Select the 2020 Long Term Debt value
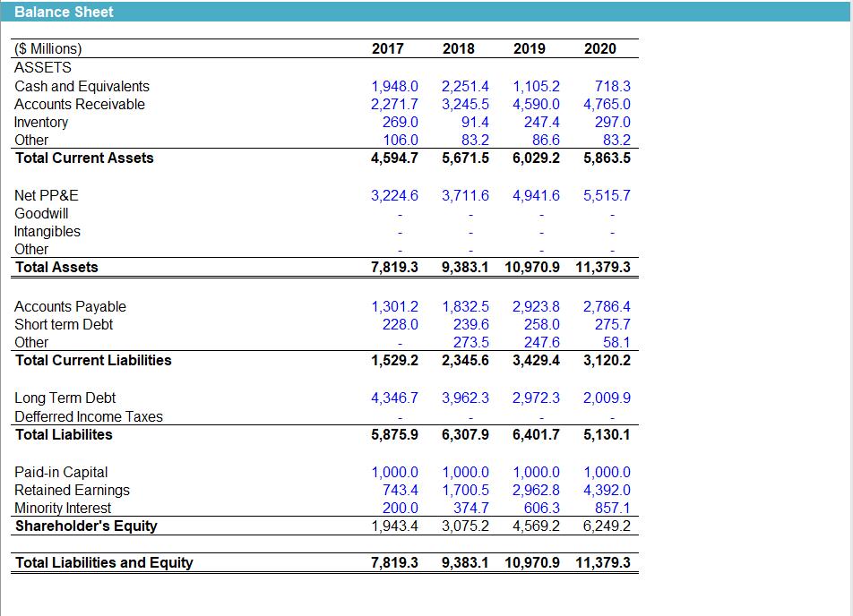 click(607, 398)
